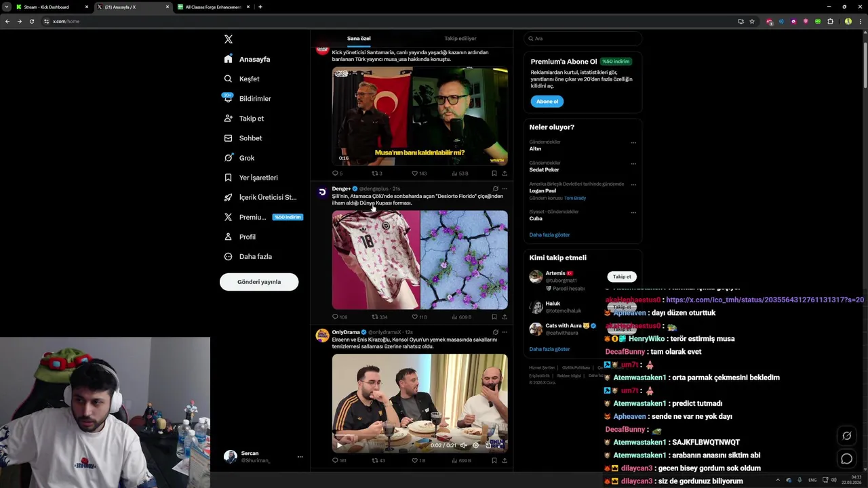Open more options on OnlyDrama post
Image resolution: width=868 pixels, height=488 pixels.
pos(505,332)
